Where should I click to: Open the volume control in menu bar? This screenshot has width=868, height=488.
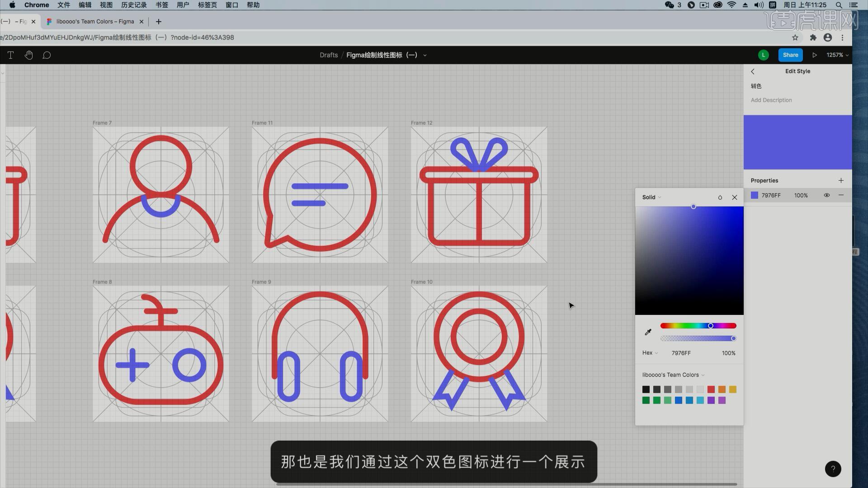(759, 5)
